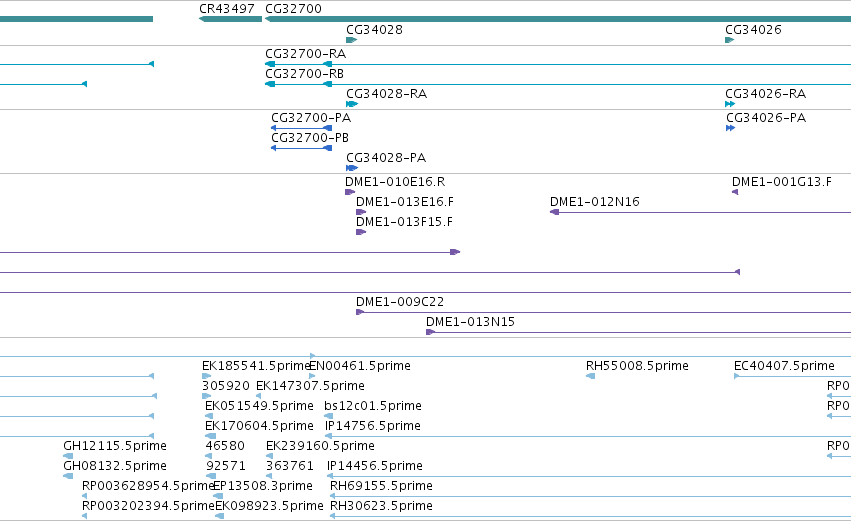851x521 pixels.
Task: Select the DME1-010E16.R clone end marker
Action: (350, 192)
